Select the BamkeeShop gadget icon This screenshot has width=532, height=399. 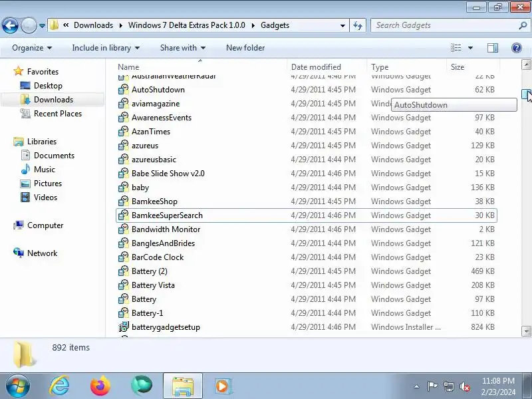124,201
